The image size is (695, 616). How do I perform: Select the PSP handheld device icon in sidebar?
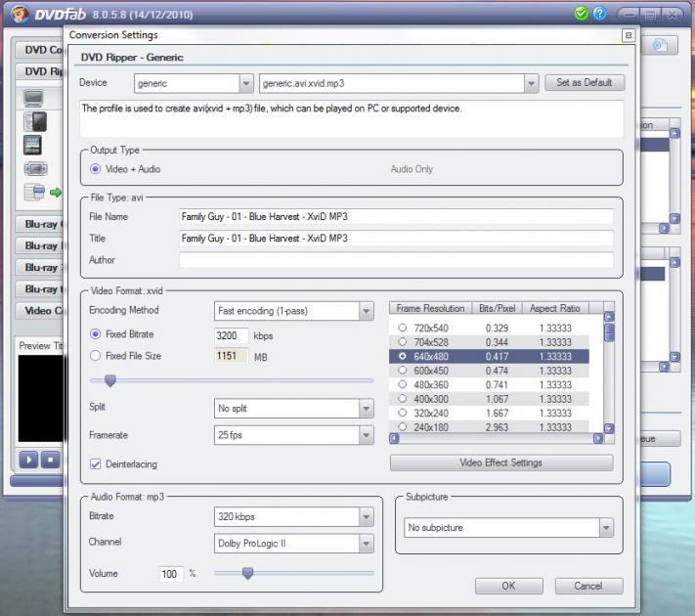coord(35,169)
